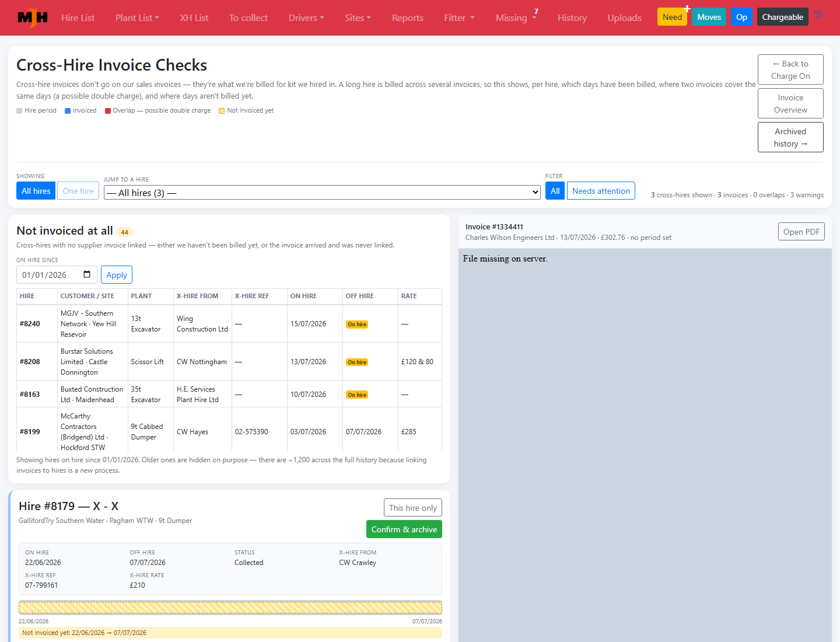The height and width of the screenshot is (642, 840).
Task: Click 'On hire' badge for hire #8240
Action: (x=357, y=325)
